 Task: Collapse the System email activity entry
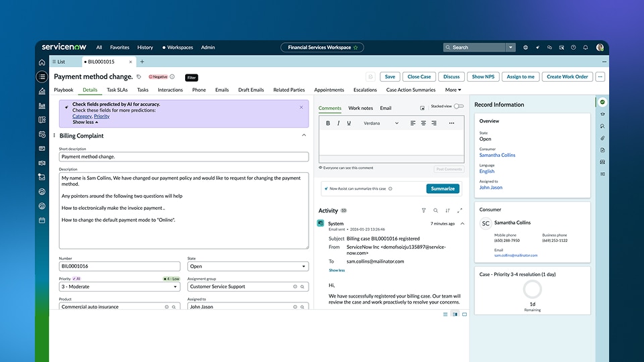tap(462, 224)
